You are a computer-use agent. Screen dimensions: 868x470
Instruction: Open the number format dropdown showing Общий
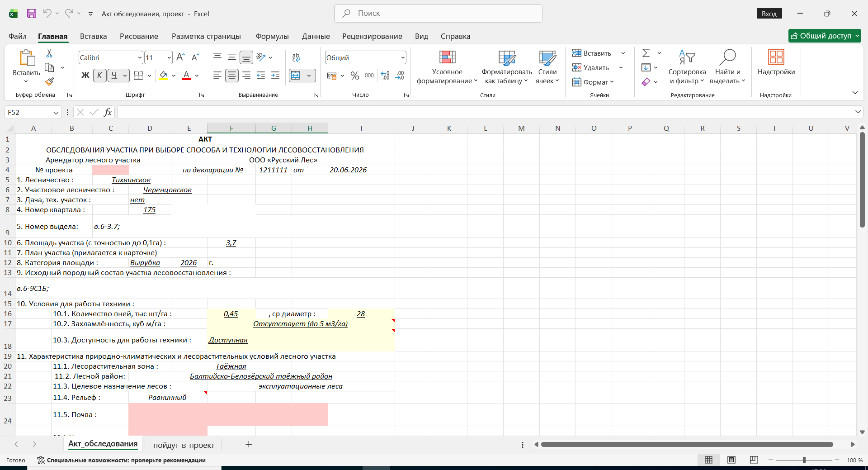pyautogui.click(x=402, y=57)
